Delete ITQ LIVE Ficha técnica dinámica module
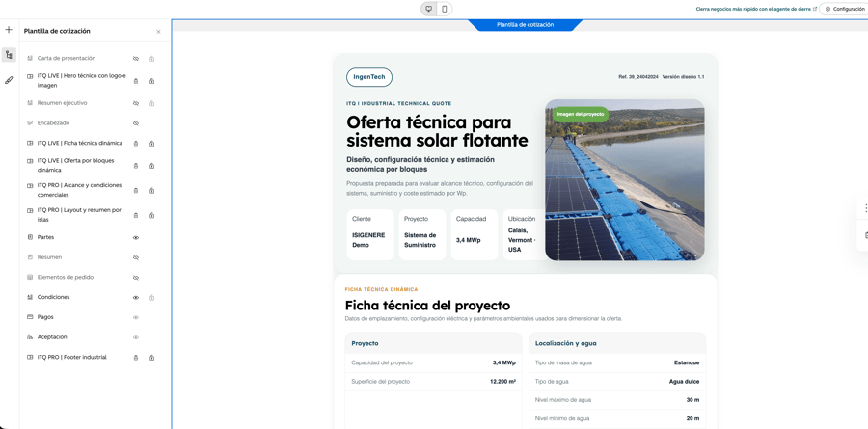 click(136, 144)
